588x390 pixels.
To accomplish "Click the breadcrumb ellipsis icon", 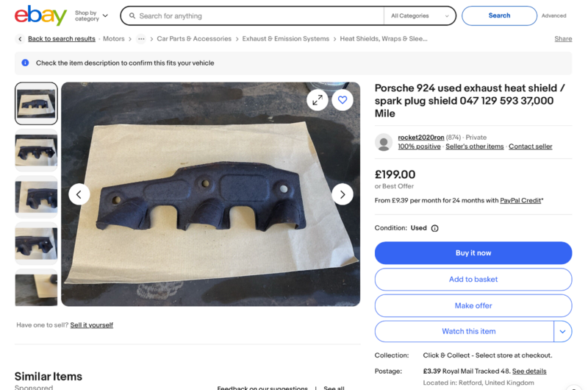I will tap(141, 39).
